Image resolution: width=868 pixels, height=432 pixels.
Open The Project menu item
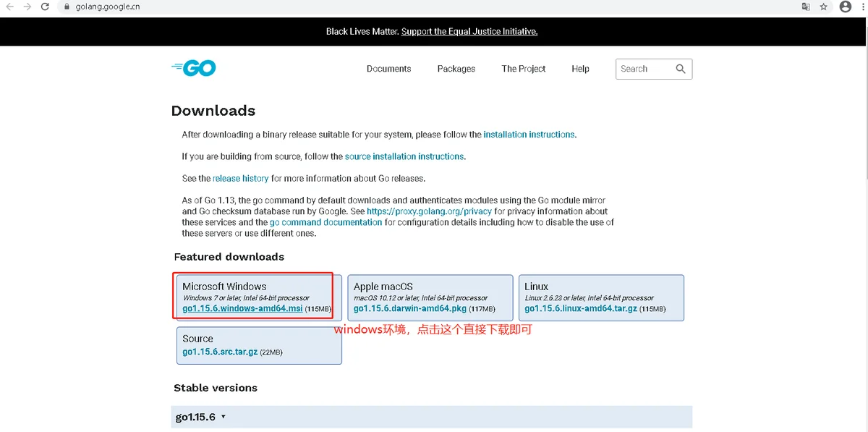pos(524,69)
